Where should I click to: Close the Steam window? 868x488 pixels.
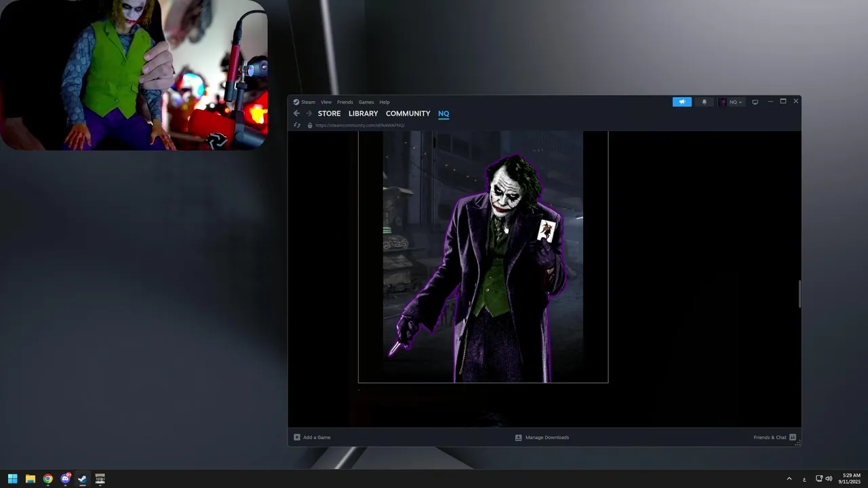pyautogui.click(x=795, y=102)
